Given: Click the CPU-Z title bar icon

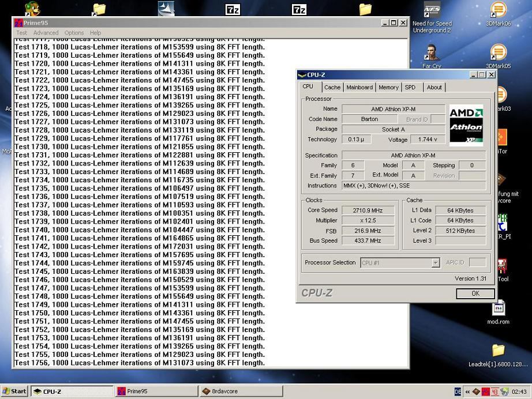Looking at the screenshot, I should point(302,75).
